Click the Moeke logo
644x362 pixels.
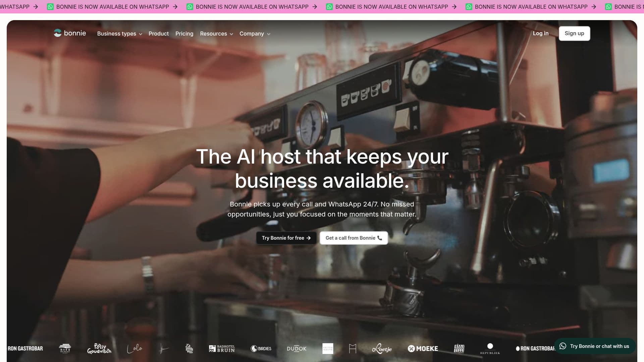pos(423,349)
